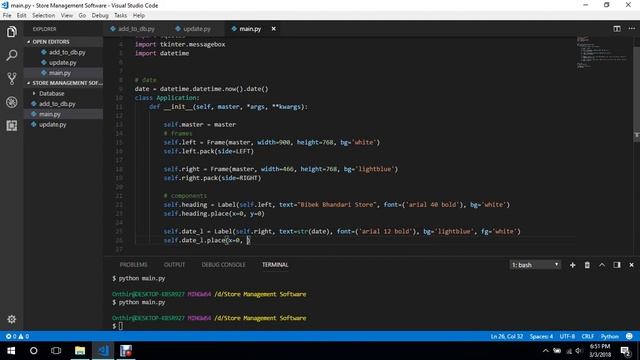Switch to the update.py editor tab
The image size is (640, 360).
pyautogui.click(x=197, y=29)
